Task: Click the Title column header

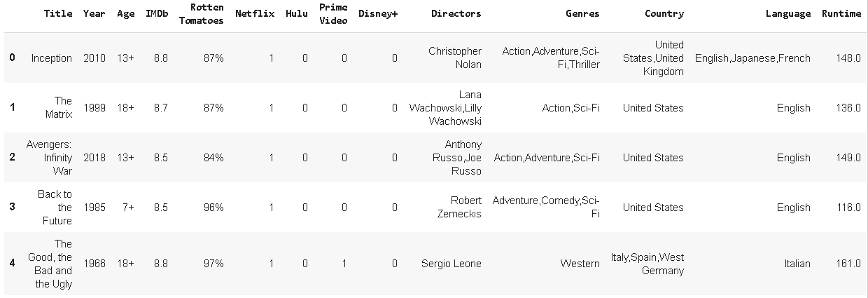Action: coord(57,13)
